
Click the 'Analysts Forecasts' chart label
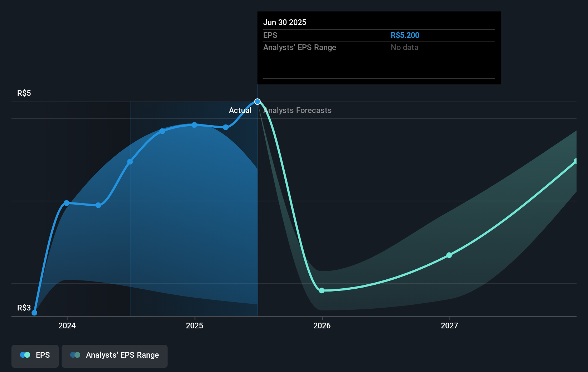point(298,110)
